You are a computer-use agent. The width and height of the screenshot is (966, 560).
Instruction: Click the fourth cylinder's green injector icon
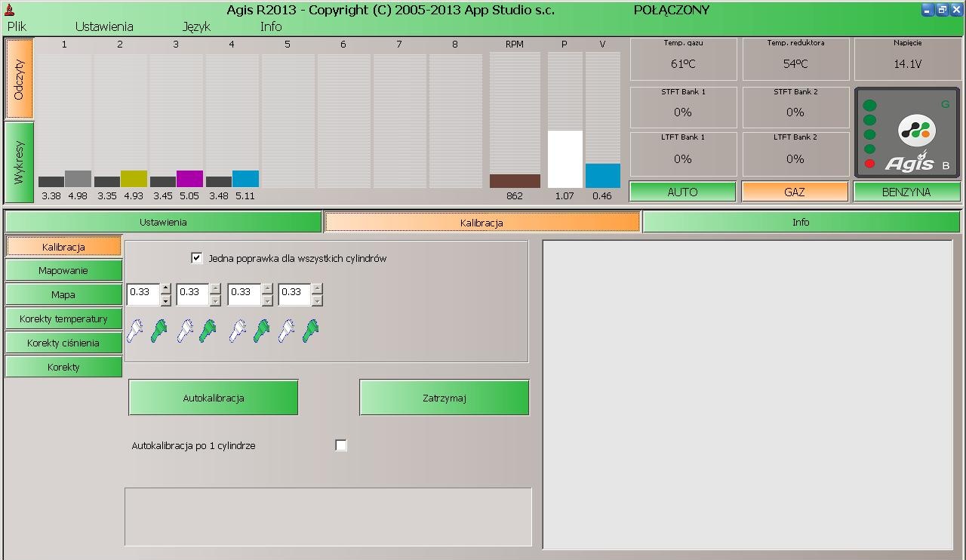click(x=310, y=331)
